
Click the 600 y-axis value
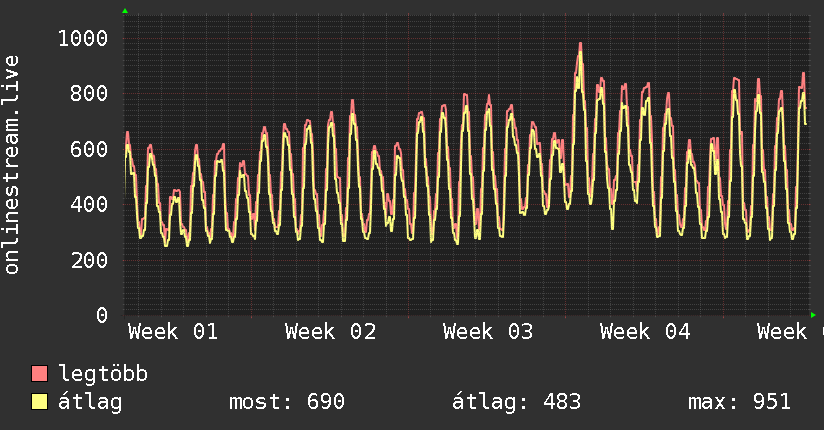(89, 149)
